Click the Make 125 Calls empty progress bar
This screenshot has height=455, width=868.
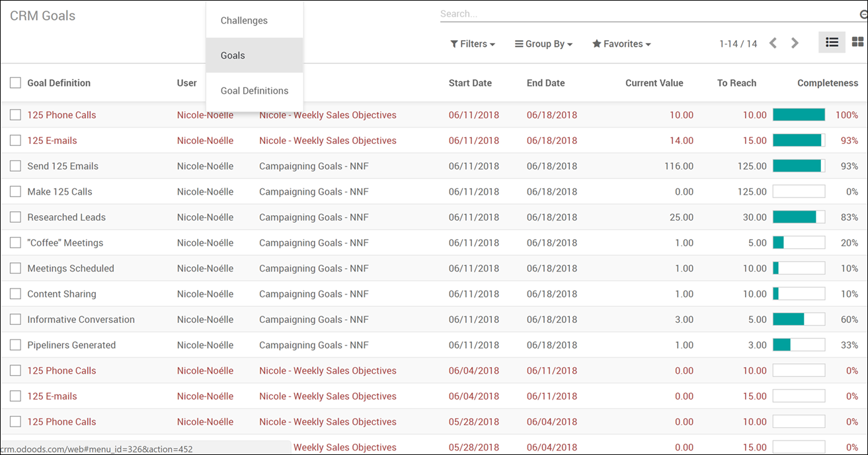(x=799, y=192)
